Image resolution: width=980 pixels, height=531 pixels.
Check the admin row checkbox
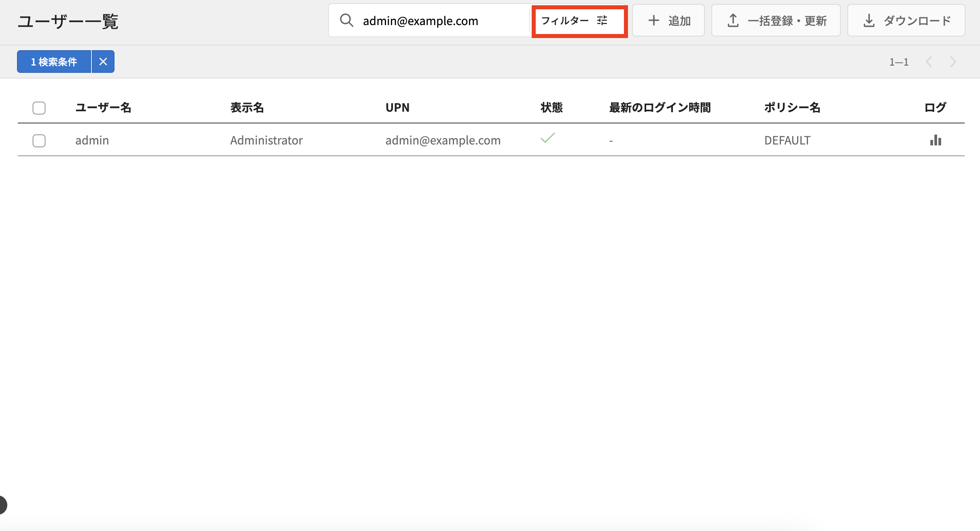point(39,140)
